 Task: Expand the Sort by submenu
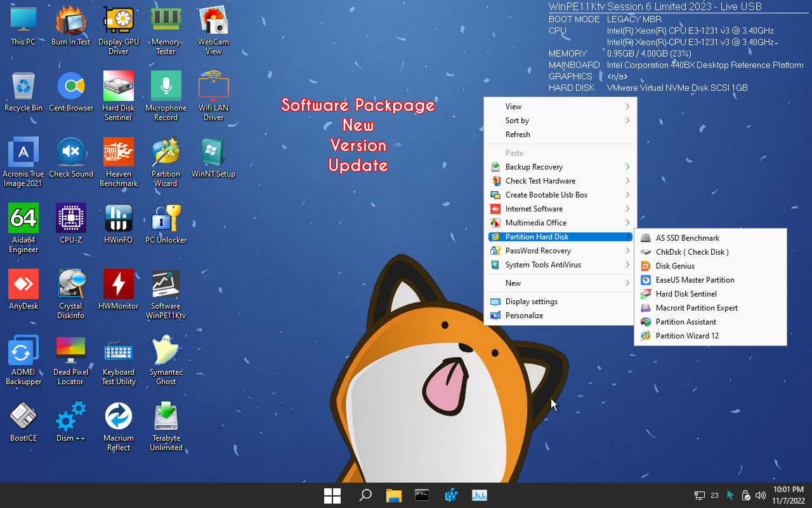tap(517, 121)
